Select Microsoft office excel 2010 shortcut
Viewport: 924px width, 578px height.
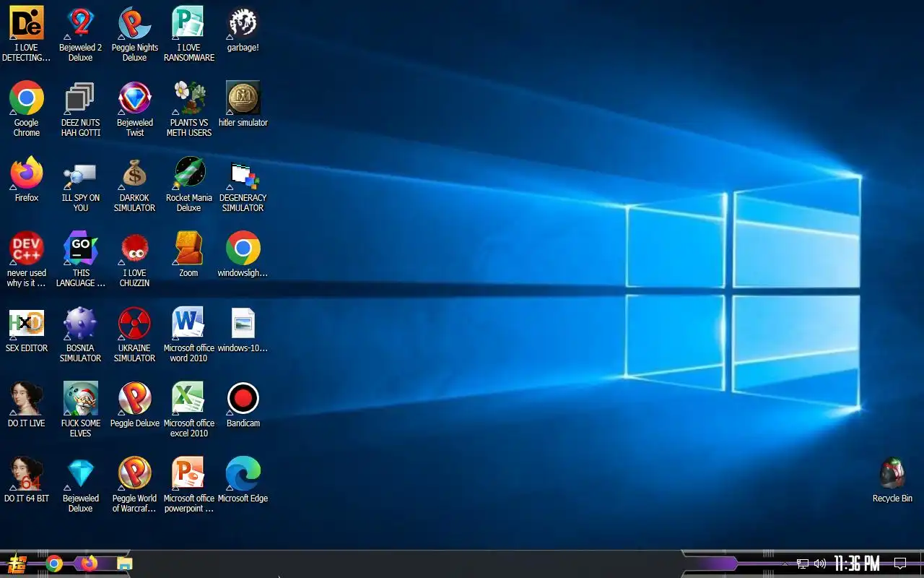189,410
